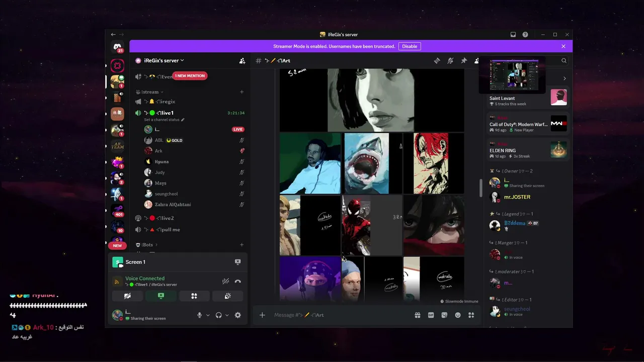Toggle noise suppression in voice panel
644x362 pixels.
(226, 282)
